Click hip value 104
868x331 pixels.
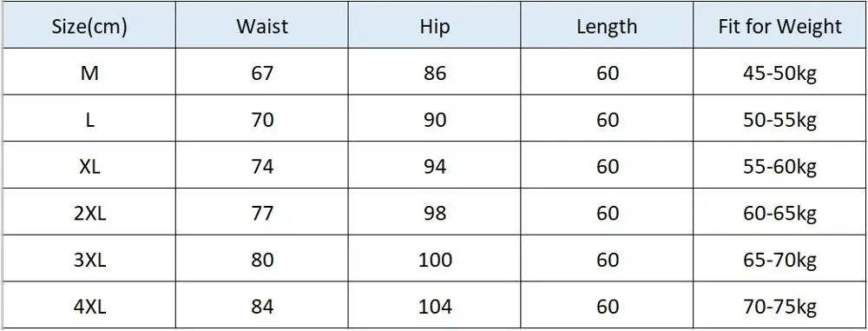pyautogui.click(x=434, y=306)
